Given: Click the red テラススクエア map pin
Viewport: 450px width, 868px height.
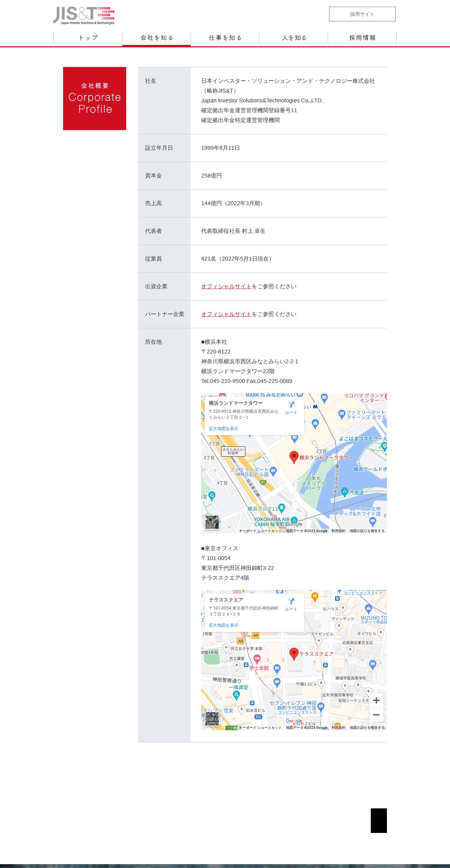Looking at the screenshot, I should click(x=294, y=654).
